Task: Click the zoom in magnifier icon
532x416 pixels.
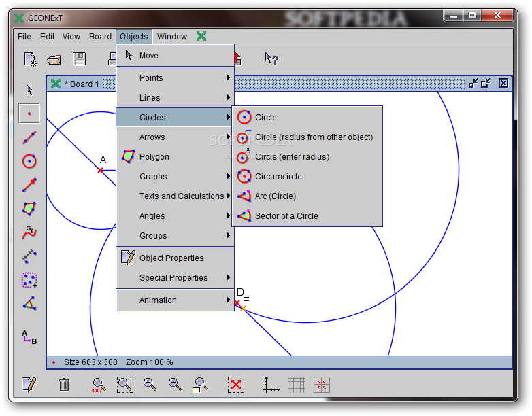Action: point(150,385)
